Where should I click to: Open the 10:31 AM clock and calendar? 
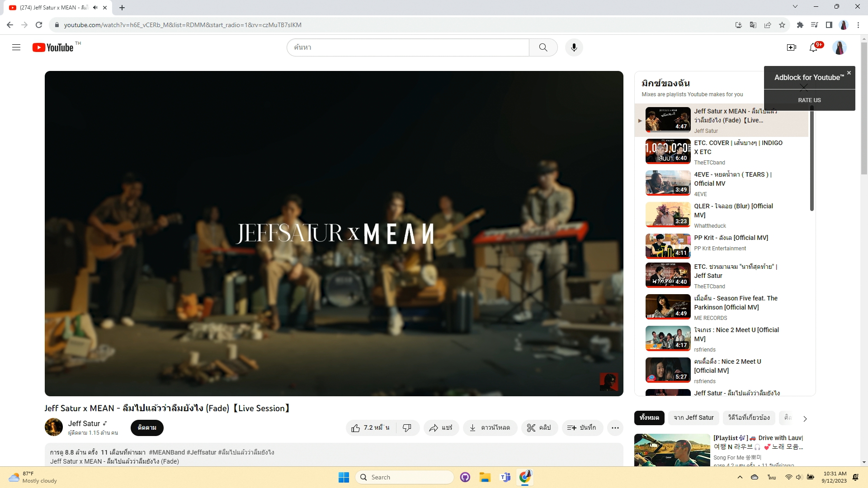[834, 477]
